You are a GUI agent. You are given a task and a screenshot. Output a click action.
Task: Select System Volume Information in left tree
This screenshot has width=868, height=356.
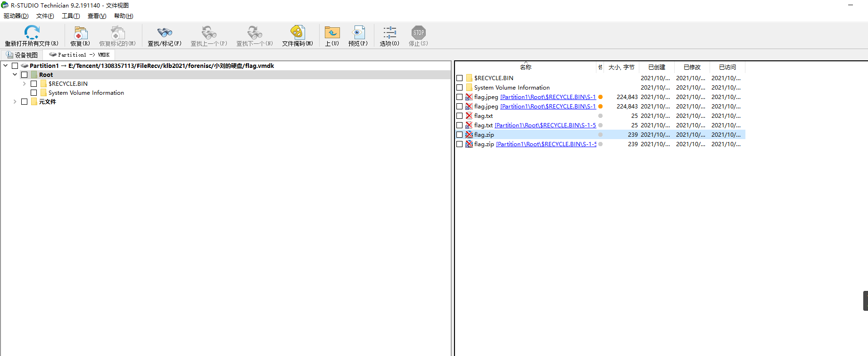pos(86,93)
